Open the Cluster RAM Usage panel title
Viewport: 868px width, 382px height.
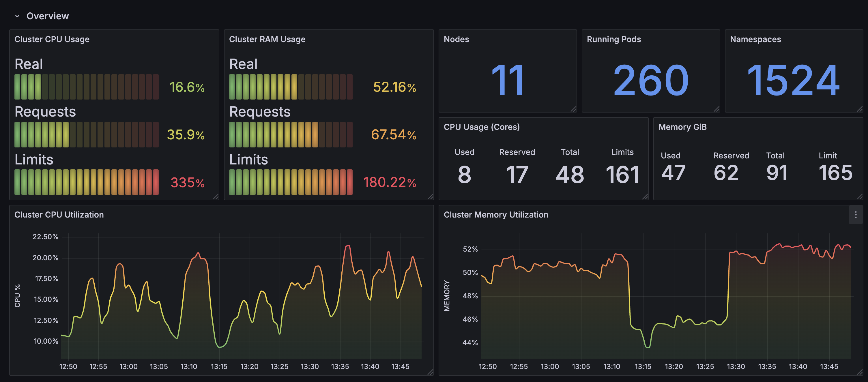(267, 40)
